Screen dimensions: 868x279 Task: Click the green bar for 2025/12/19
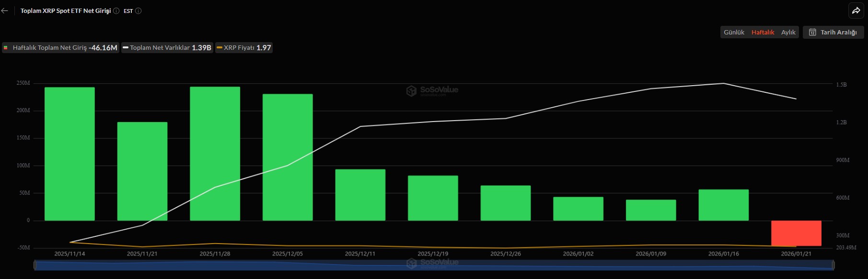point(433,198)
